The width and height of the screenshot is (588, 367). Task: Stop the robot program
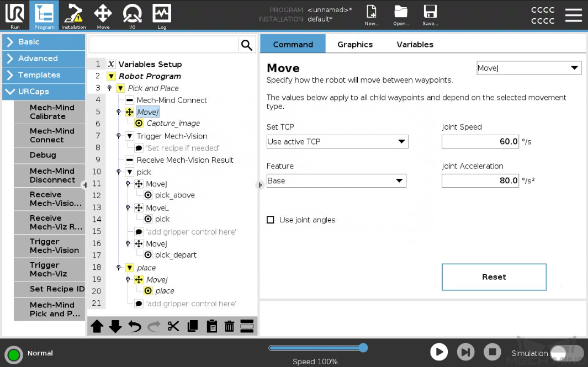coord(492,352)
